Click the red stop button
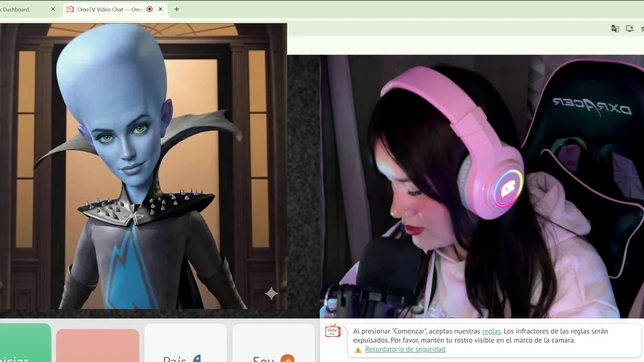The height and width of the screenshot is (362, 644). [x=98, y=345]
